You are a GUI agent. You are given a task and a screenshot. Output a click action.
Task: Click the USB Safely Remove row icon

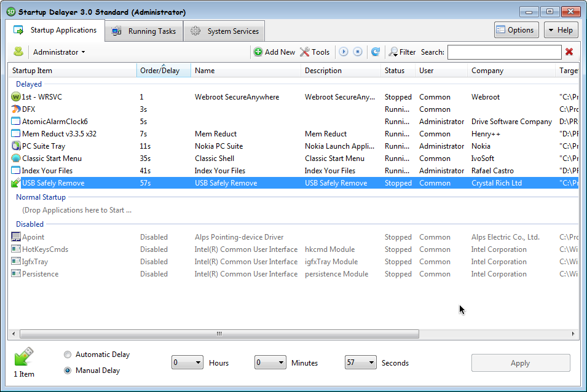point(16,182)
